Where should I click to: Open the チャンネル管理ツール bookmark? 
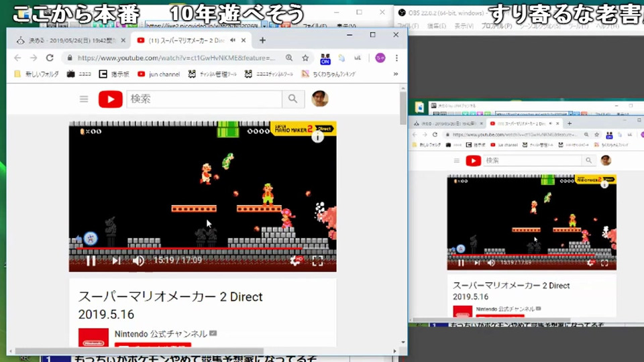coord(213,74)
